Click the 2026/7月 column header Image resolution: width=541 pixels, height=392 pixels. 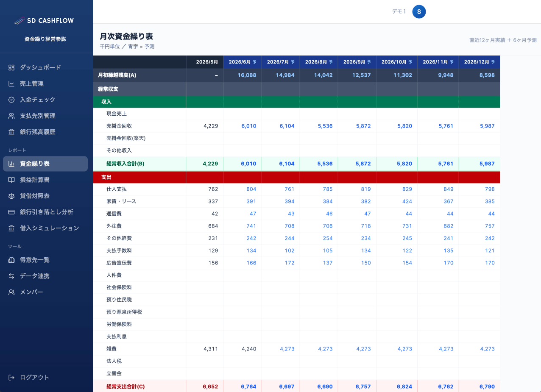point(281,62)
